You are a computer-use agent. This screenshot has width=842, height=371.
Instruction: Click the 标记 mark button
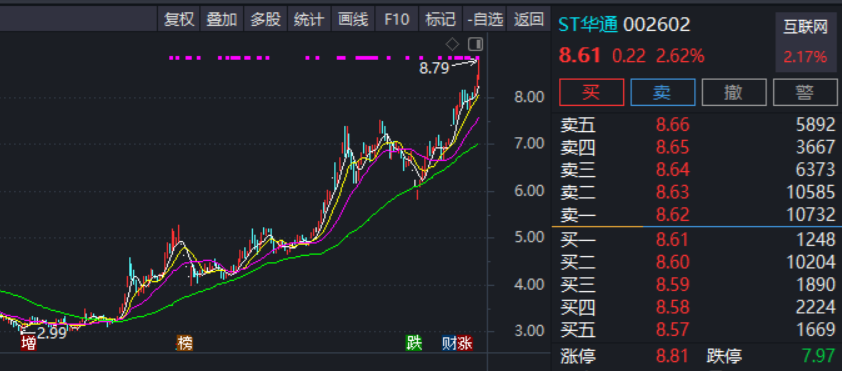pos(440,20)
